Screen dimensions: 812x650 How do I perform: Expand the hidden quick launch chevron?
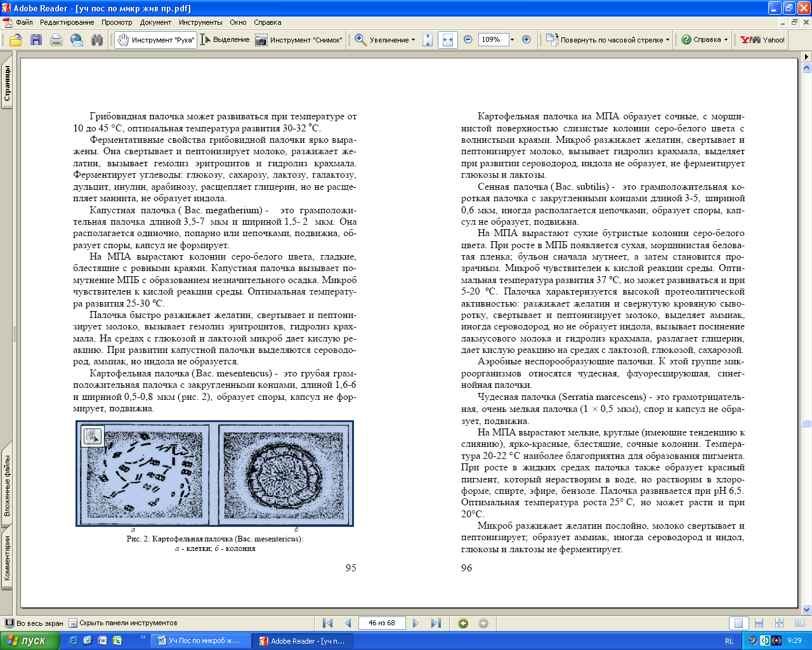tap(143, 637)
